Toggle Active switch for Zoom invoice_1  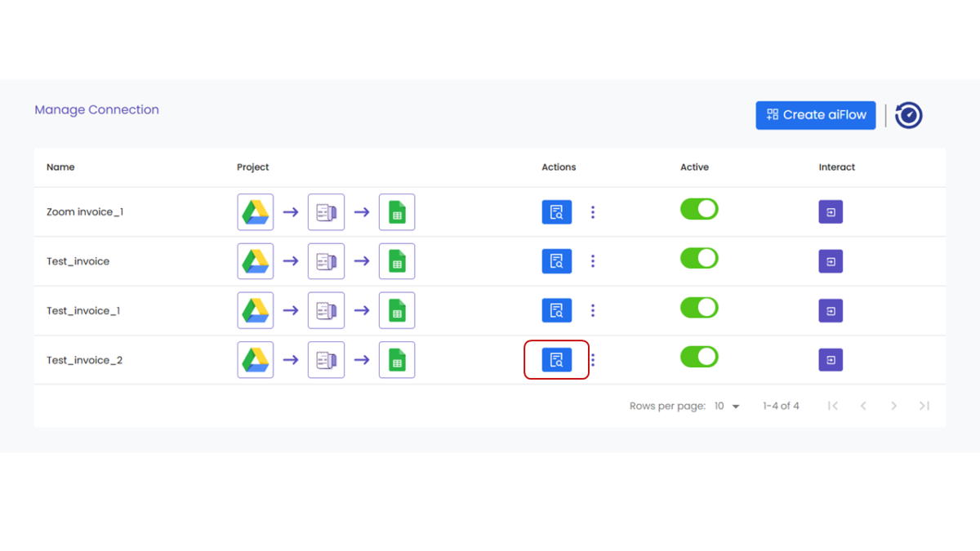[699, 209]
